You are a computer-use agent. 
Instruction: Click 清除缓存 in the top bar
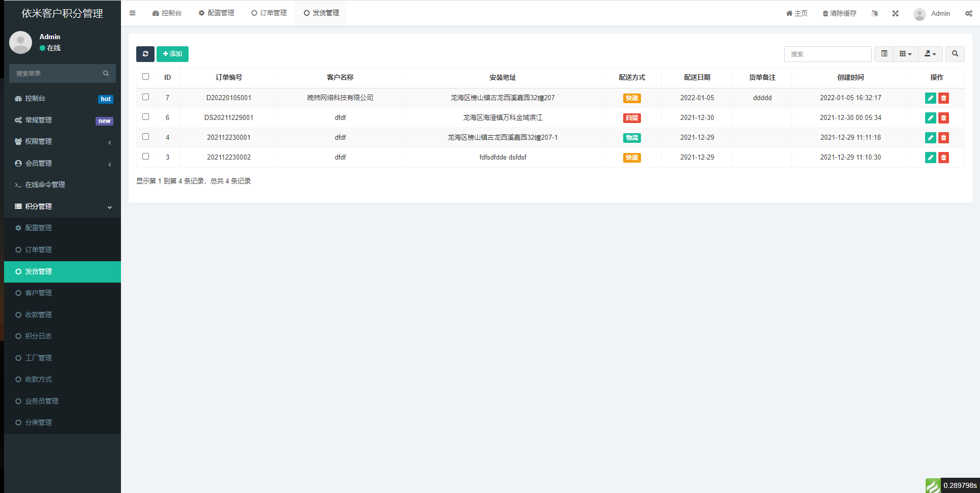[839, 14]
